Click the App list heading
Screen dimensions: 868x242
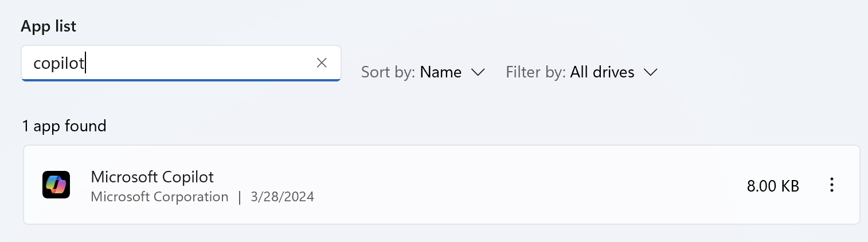click(49, 26)
